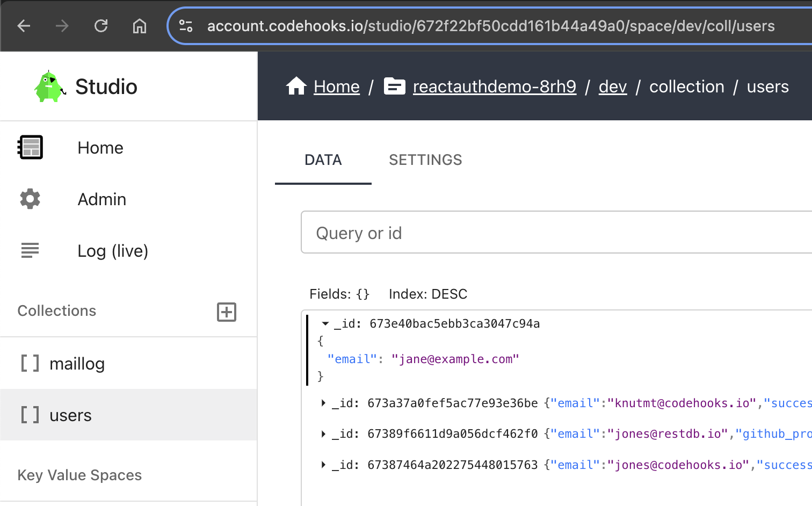812x506 pixels.
Task: Click the Codehooks Studio mascot logo
Action: 49,86
